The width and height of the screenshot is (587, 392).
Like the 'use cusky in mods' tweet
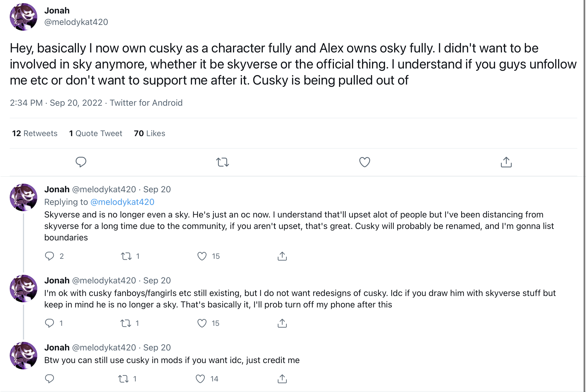(200, 379)
